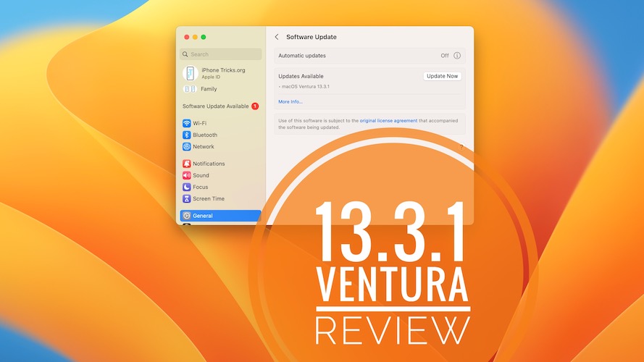The height and width of the screenshot is (362, 644).
Task: Click the Sound speaker icon
Action: coord(186,175)
